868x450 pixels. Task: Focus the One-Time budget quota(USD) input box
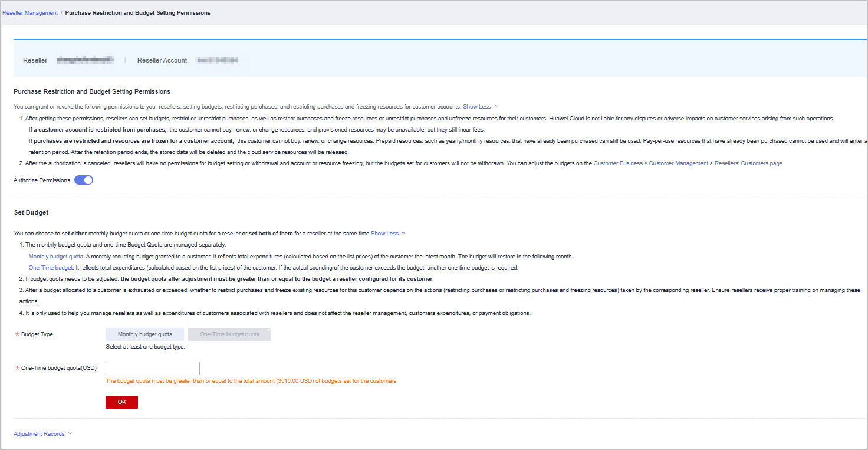[153, 369]
